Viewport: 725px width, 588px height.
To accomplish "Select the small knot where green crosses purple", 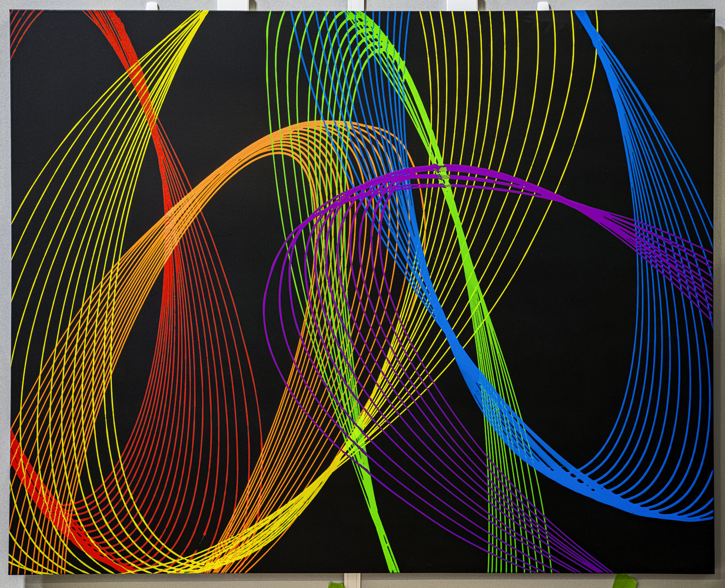I will 444,175.
